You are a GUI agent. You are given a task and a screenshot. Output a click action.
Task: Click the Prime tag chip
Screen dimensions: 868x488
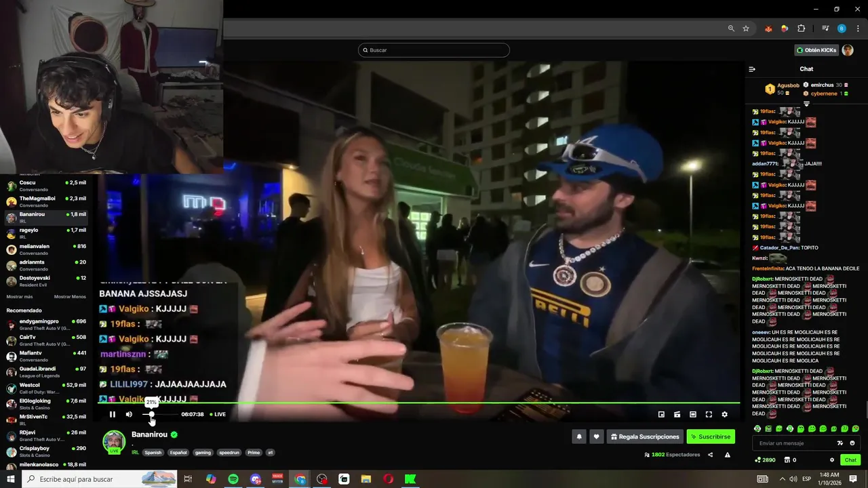pos(254,453)
